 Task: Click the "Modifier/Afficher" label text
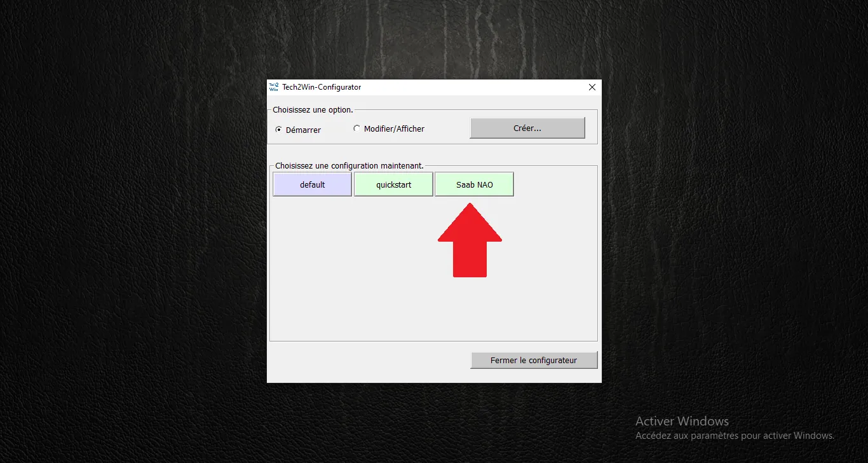(x=394, y=128)
